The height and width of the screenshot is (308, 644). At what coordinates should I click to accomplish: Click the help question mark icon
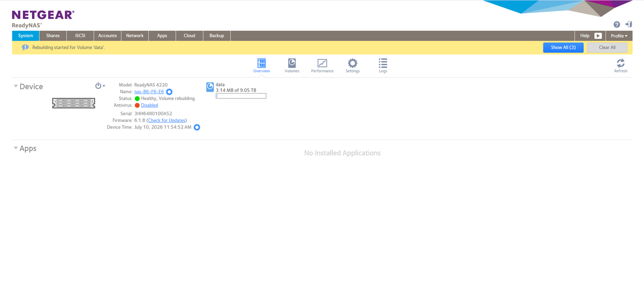617,25
